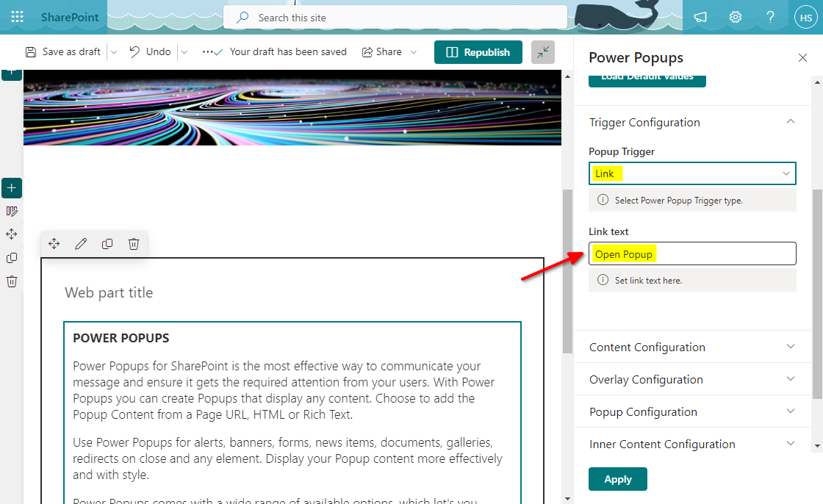Click the property pane scrollbar thumb
The width and height of the screenshot is (823, 504).
tap(817, 294)
